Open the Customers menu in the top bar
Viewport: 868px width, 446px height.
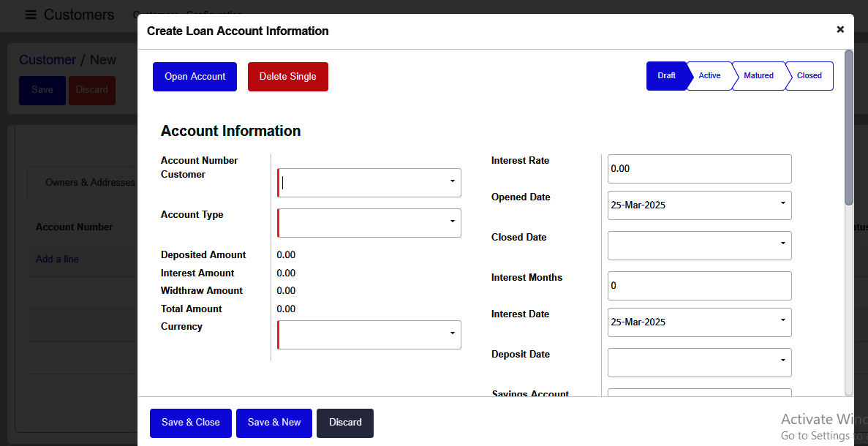click(x=154, y=15)
